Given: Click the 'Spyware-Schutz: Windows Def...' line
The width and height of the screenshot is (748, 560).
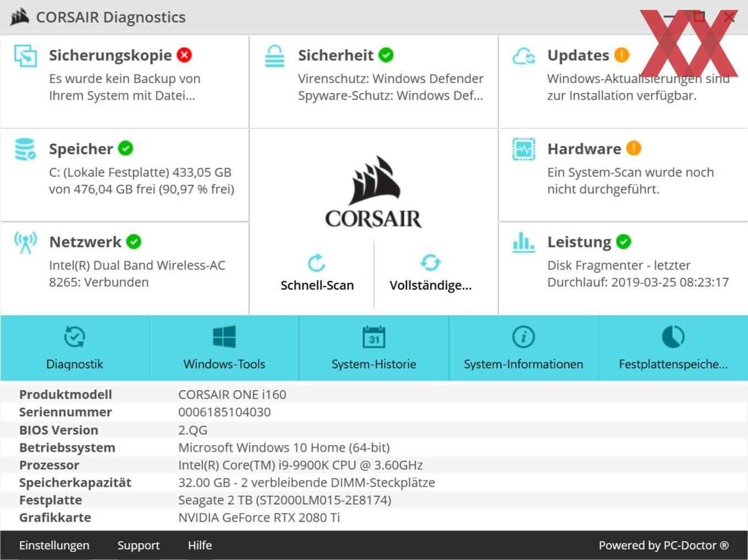Looking at the screenshot, I should tap(391, 96).
